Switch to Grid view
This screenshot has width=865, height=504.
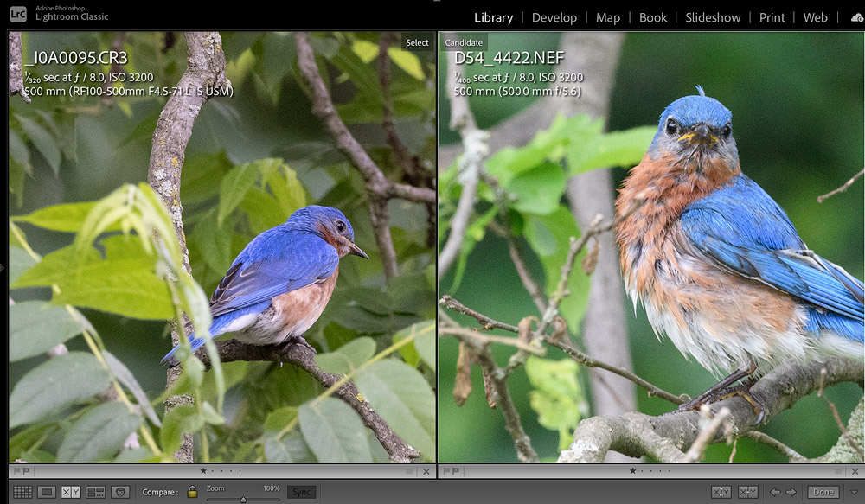click(22, 492)
